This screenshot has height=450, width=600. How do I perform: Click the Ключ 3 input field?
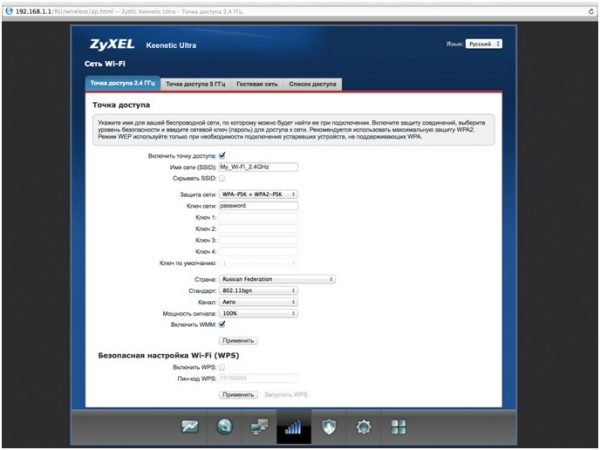[258, 240]
